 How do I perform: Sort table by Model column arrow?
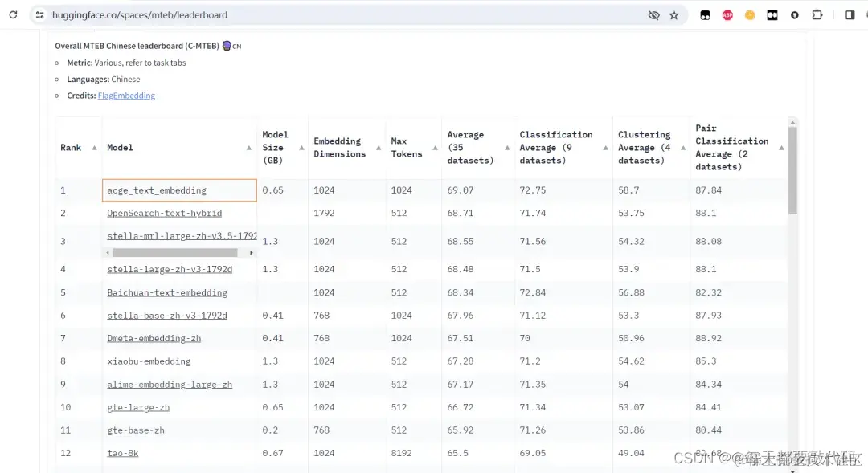[248, 148]
